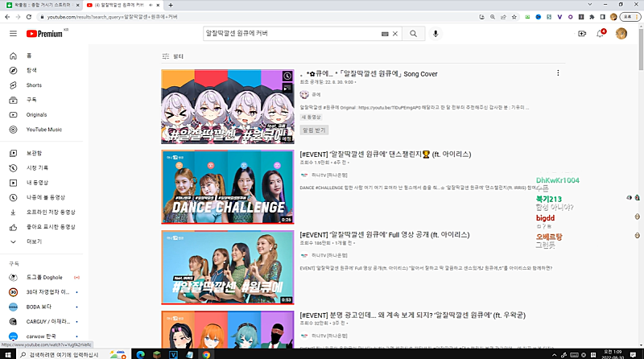Open 시청 기록 watch history
The width and height of the screenshot is (644, 359).
click(x=37, y=167)
